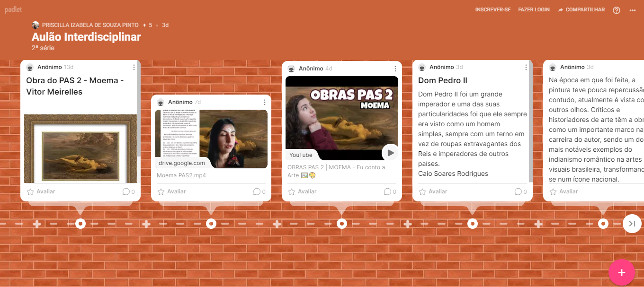This screenshot has width=644, height=287.
Task: Open the top bar more options ellipsis
Action: click(x=633, y=10)
